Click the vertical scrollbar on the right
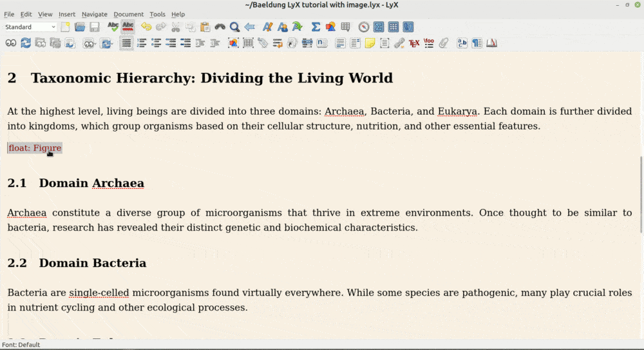The image size is (644, 350). coord(640,193)
